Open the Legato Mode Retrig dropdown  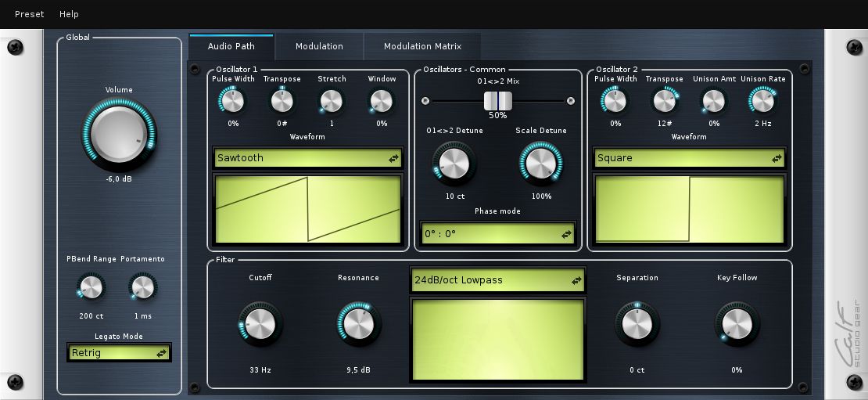[119, 353]
